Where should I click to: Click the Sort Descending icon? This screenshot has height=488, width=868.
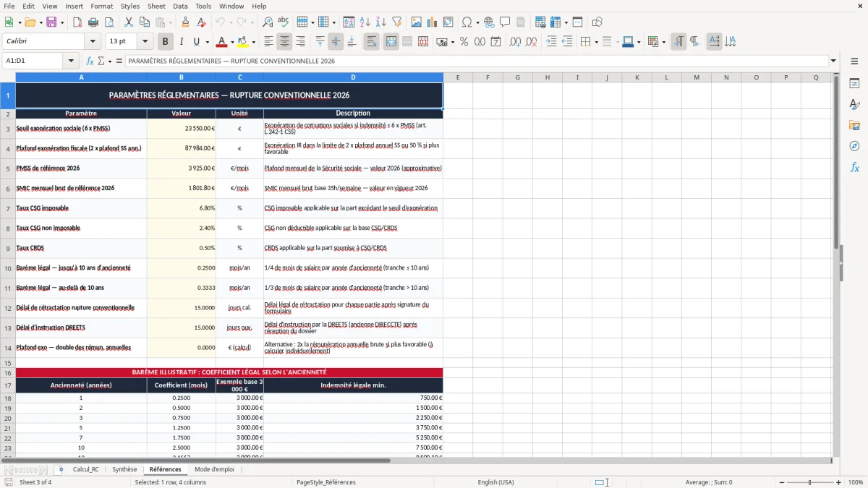pos(381,22)
